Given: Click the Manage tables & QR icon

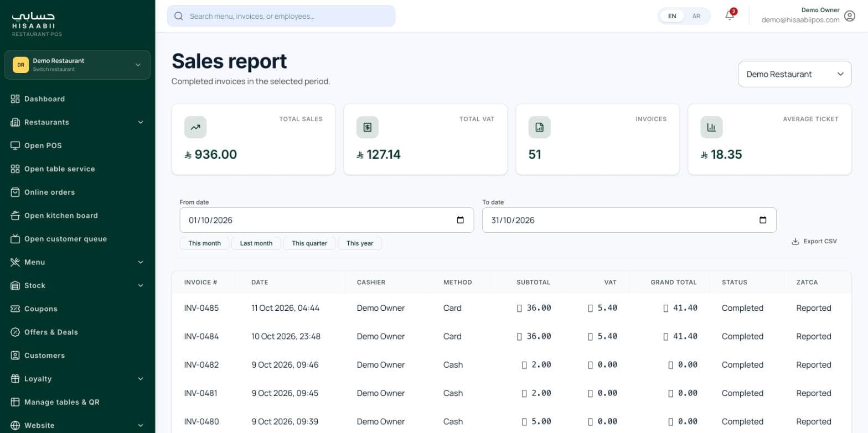Looking at the screenshot, I should [15, 402].
